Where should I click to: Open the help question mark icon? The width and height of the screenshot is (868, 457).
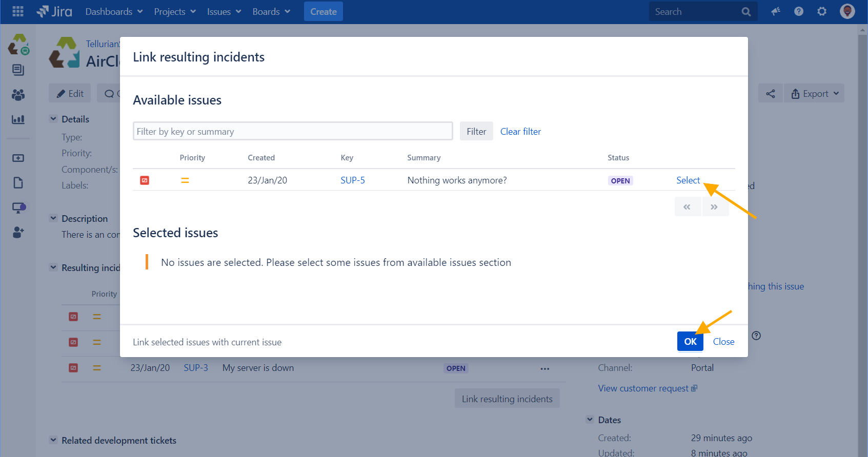pyautogui.click(x=799, y=11)
